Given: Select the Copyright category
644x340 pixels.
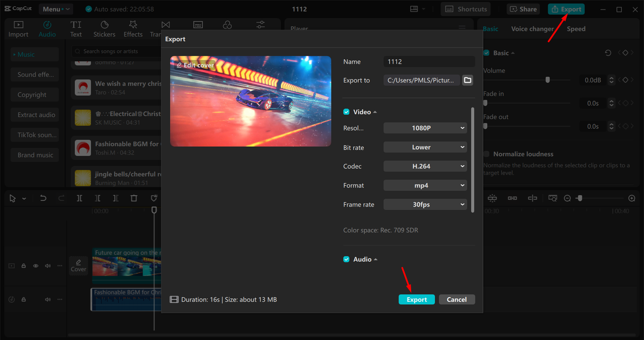Looking at the screenshot, I should (x=35, y=95).
